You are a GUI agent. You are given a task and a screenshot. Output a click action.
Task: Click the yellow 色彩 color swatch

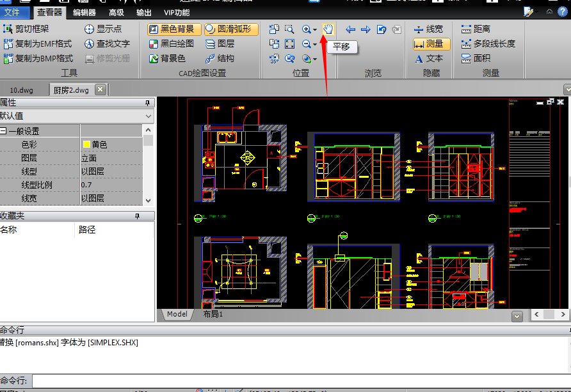click(x=86, y=145)
